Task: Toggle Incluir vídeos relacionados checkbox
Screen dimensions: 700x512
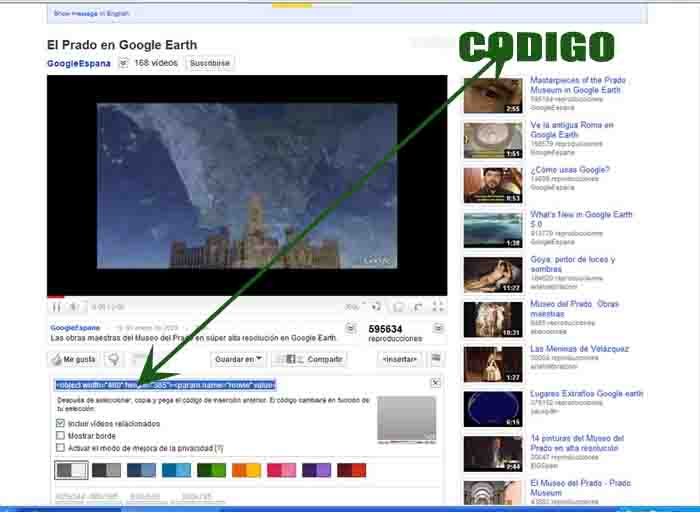Action: click(61, 423)
